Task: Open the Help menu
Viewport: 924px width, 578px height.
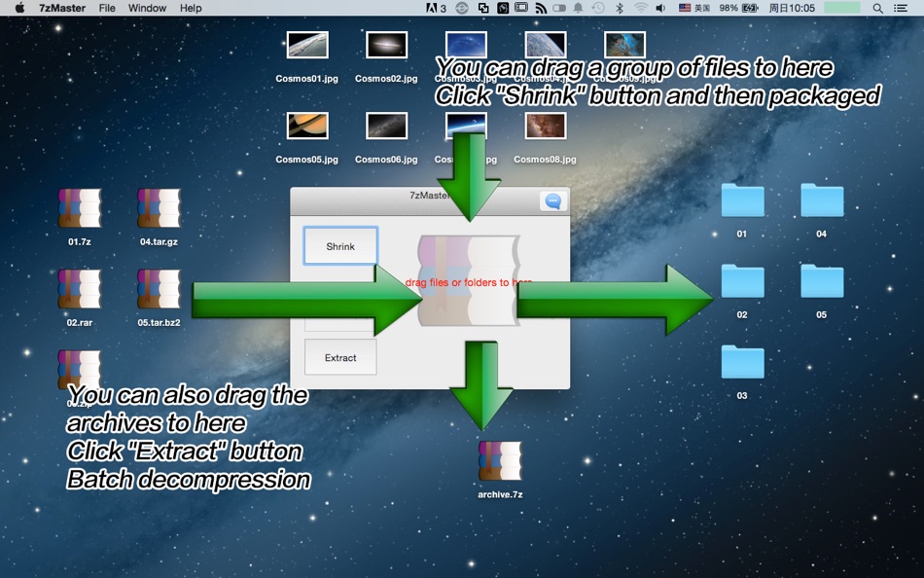Action: pos(191,8)
